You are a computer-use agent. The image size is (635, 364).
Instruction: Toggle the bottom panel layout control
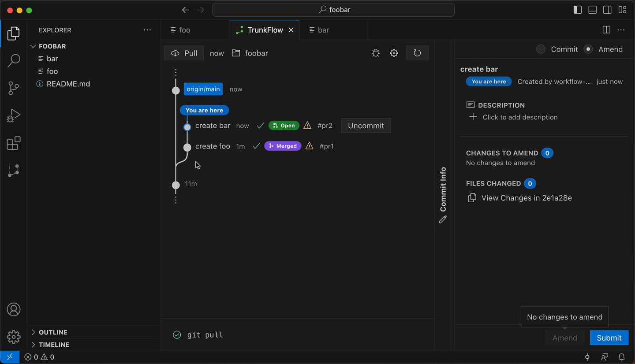[592, 9]
